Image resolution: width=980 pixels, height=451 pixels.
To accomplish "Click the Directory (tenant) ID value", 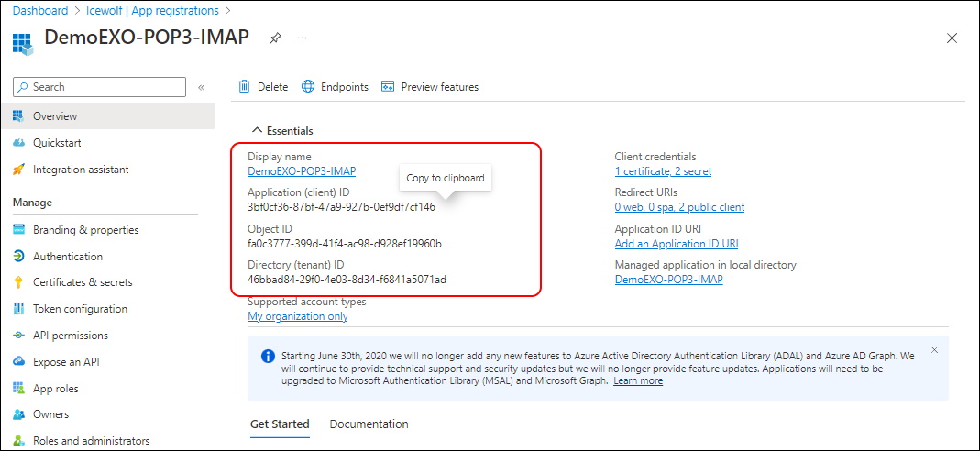I will (347, 280).
